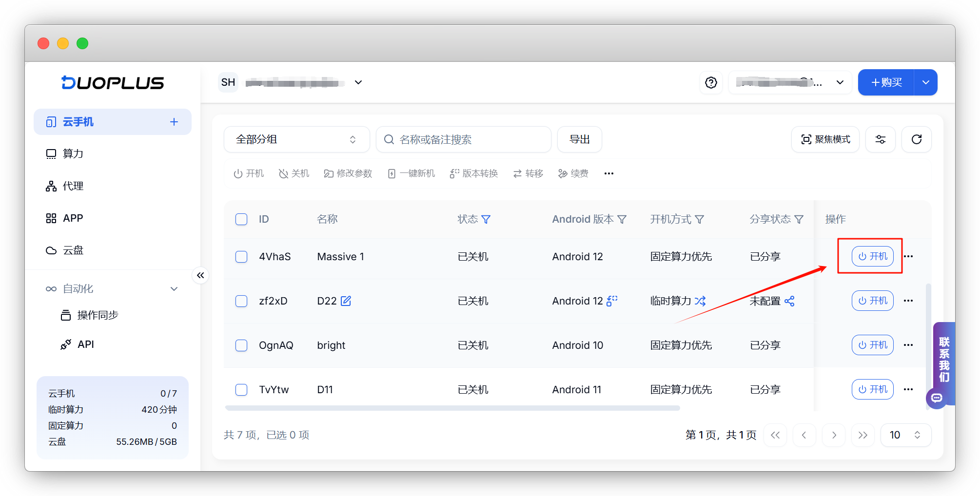Open the list display settings icon
Image resolution: width=980 pixels, height=496 pixels.
pos(880,140)
